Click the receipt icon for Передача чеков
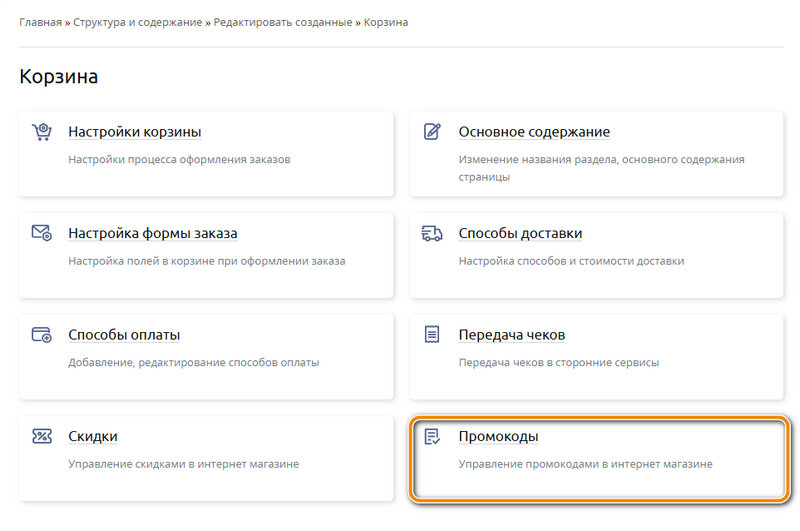Viewport: 800px width, 531px height. point(432,335)
